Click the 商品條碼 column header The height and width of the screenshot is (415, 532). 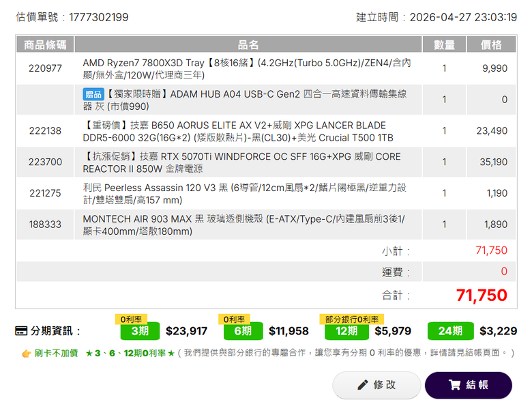click(45, 44)
